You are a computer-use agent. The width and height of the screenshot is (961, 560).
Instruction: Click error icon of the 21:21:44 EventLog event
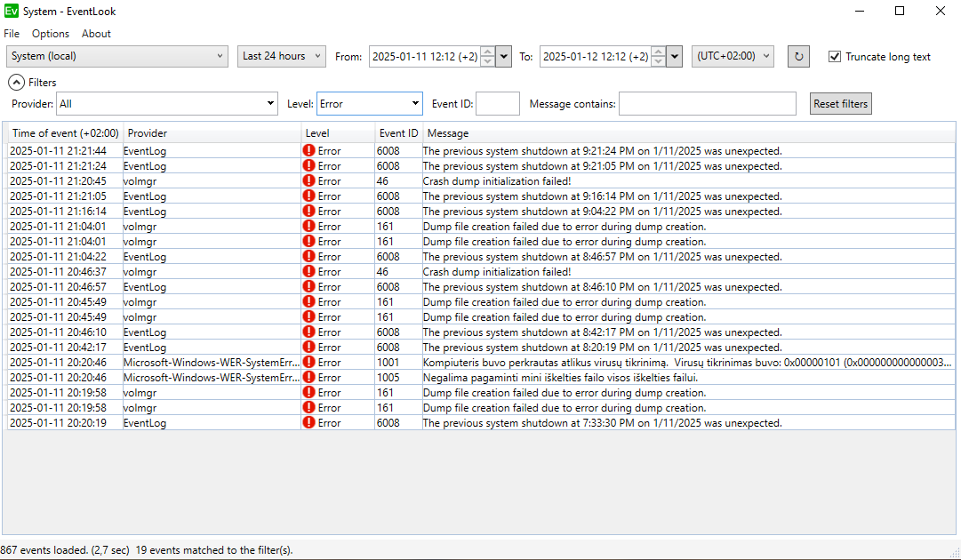click(x=309, y=151)
